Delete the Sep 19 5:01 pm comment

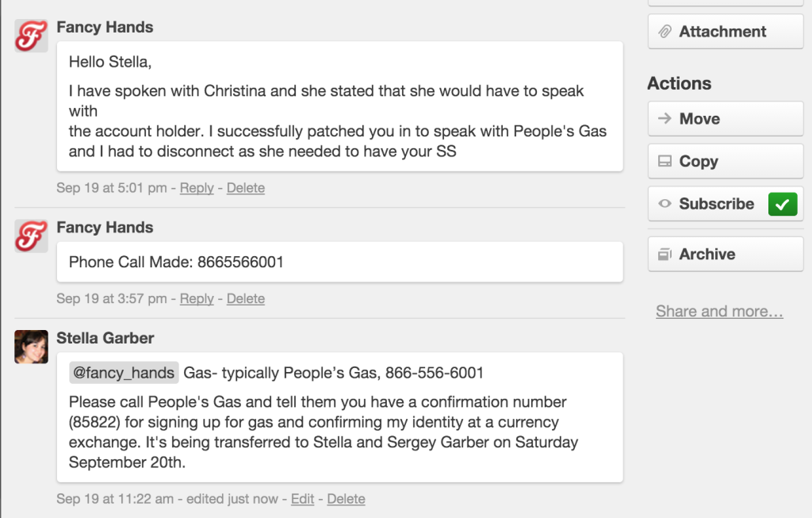point(246,187)
